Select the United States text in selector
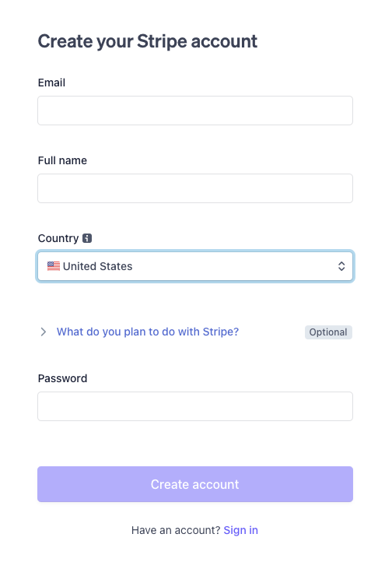 (x=98, y=266)
